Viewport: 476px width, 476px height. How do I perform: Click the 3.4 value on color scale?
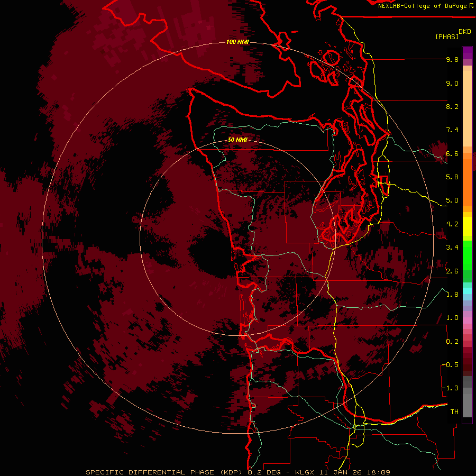pyautogui.click(x=452, y=248)
